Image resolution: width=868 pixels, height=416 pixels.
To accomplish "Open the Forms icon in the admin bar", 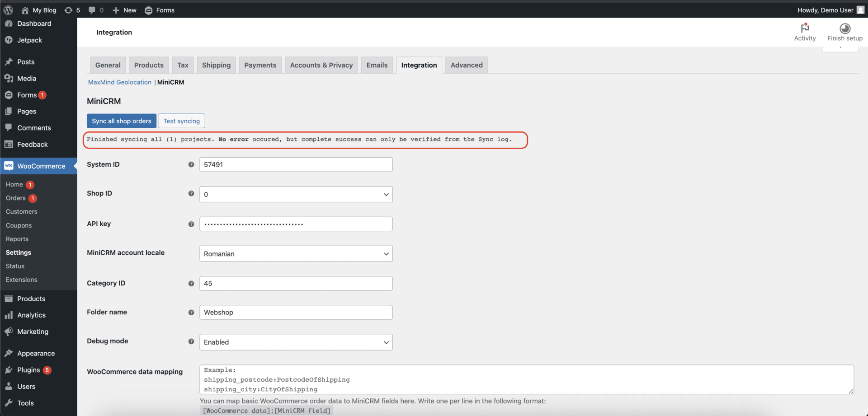I will pos(148,10).
